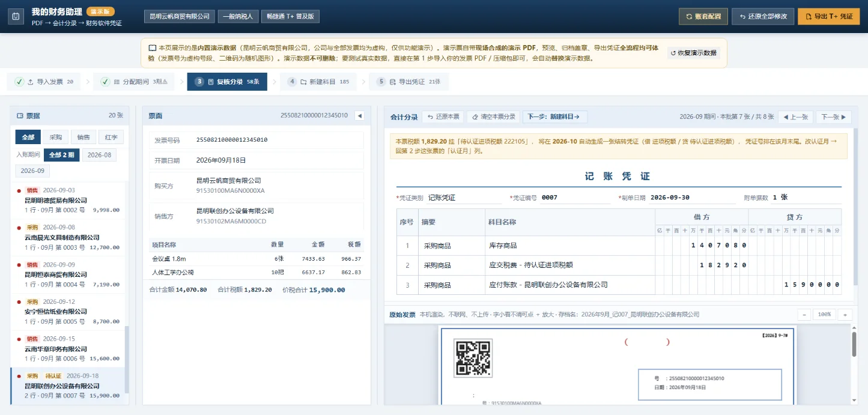The width and height of the screenshot is (868, 415).
Task: Collapse the 票面 panel with triangle arrow
Action: 359,116
